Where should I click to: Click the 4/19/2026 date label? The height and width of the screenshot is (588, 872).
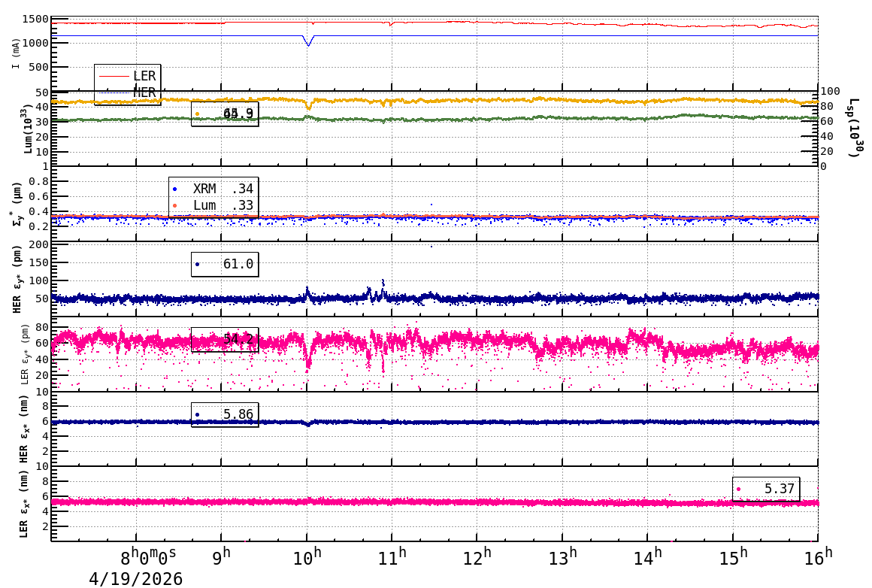[136, 579]
